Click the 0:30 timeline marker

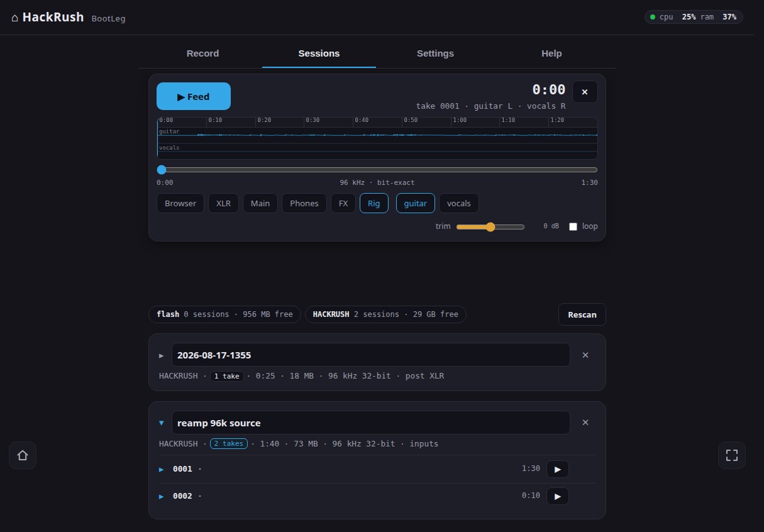coord(313,119)
